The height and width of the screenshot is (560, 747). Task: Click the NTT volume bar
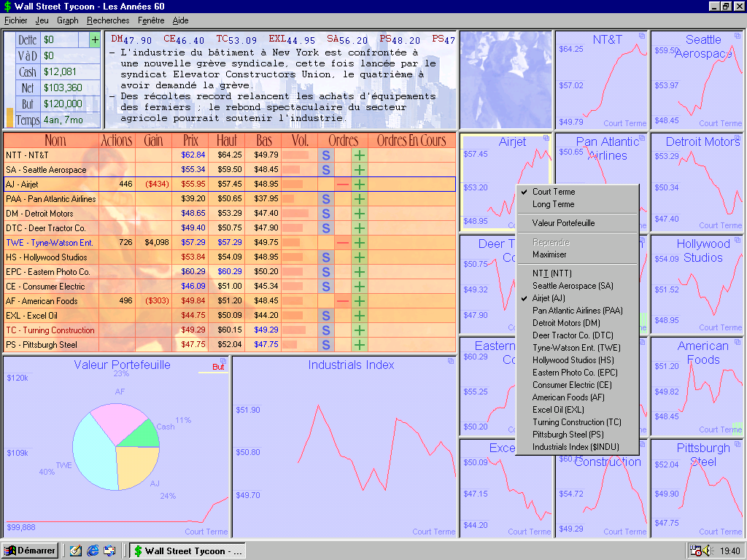295,155
